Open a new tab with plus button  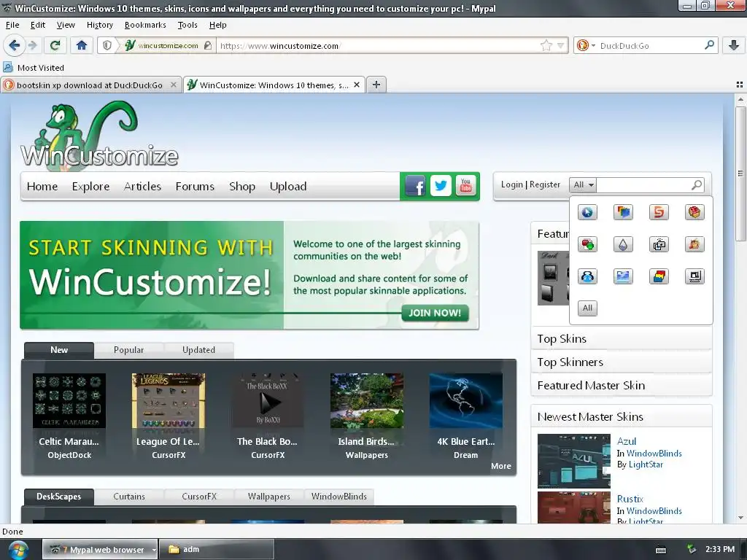[x=376, y=85]
